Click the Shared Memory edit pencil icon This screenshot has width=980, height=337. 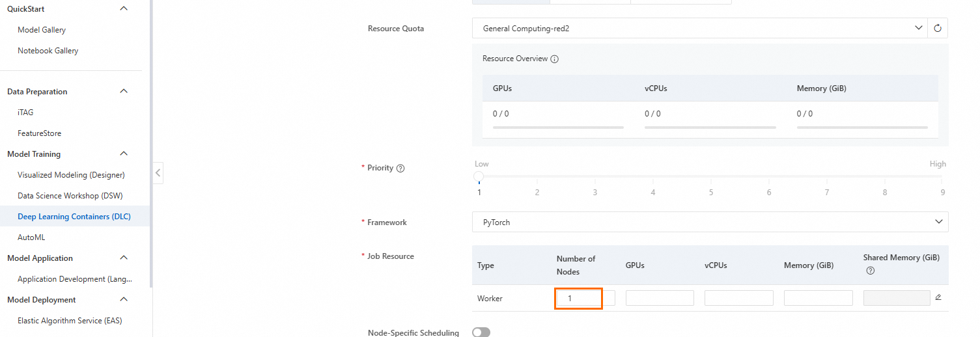[x=938, y=297]
